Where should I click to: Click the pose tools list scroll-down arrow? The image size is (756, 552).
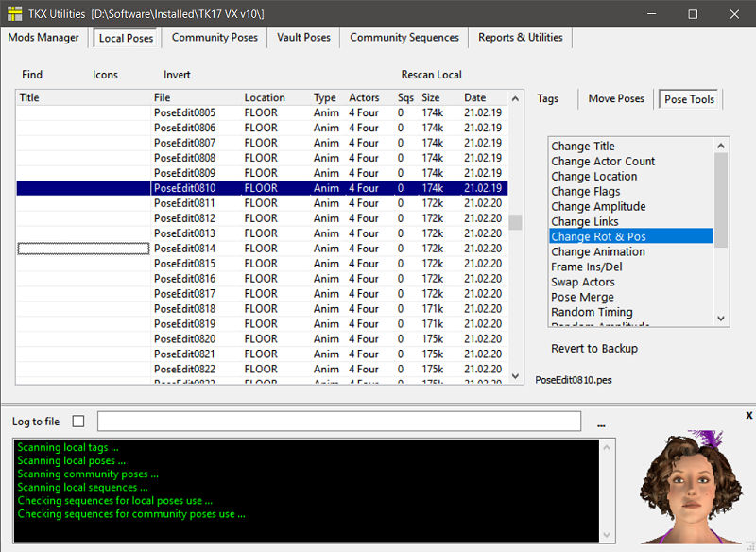pyautogui.click(x=721, y=319)
